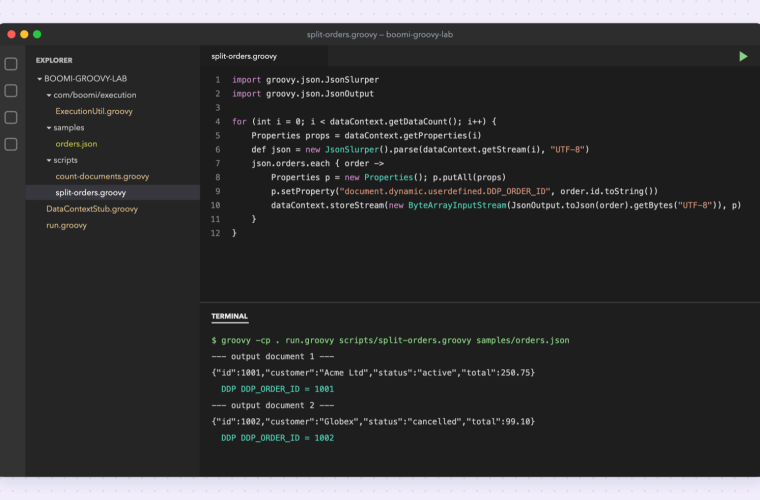Collapse the BOOMI-GROOVY-LAB root folder arrow
Image resolution: width=760 pixels, height=500 pixels.
click(x=40, y=78)
